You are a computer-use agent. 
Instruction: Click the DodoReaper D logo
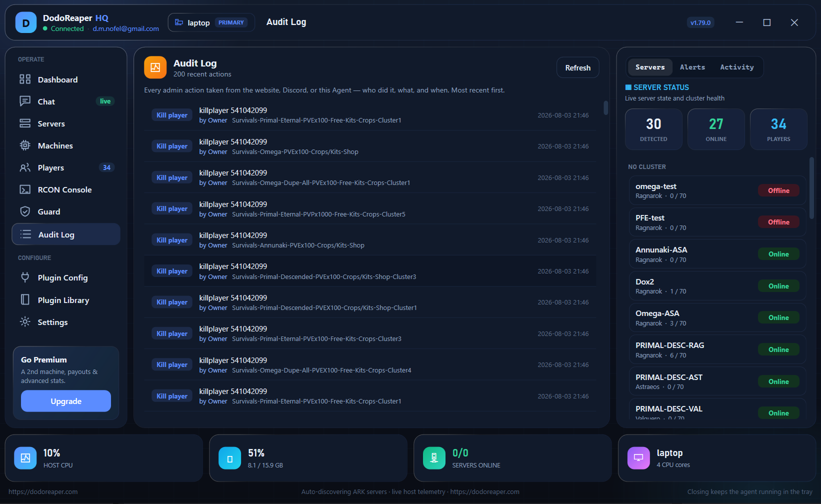pos(26,22)
